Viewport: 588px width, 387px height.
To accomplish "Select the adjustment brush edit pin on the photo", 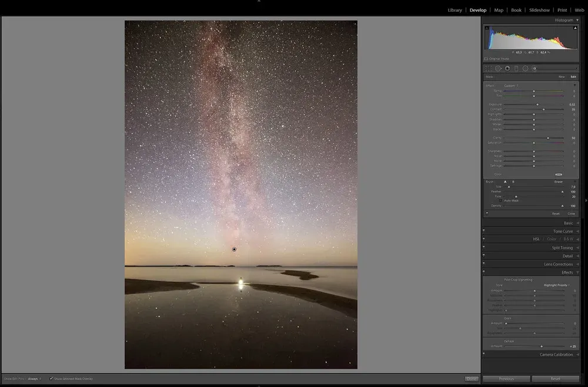I will [234, 249].
